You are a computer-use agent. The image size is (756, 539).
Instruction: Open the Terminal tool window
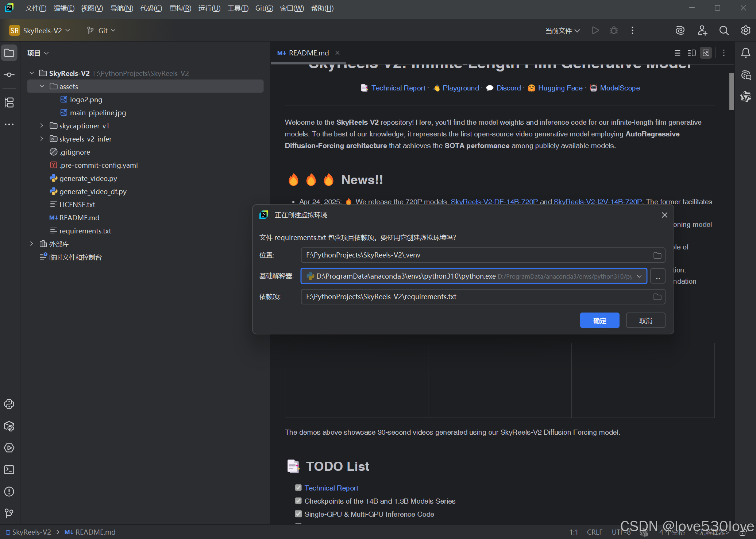coord(9,470)
